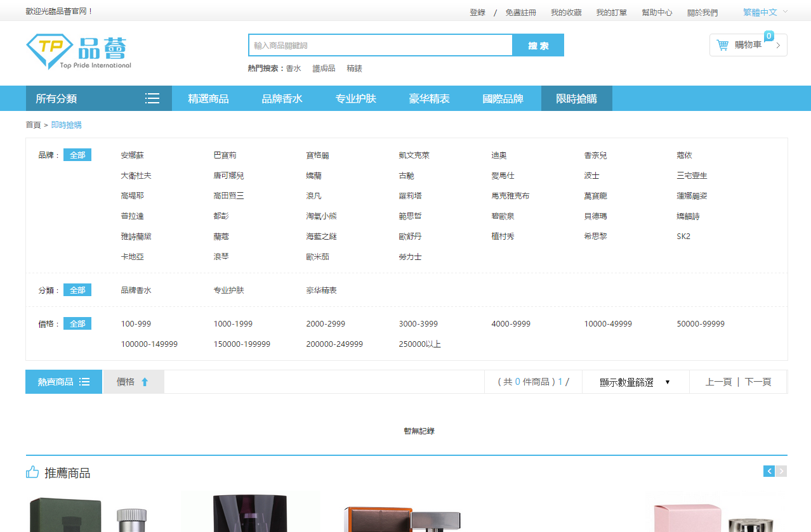
Task: Select the 限時搶購 navigation item
Action: tap(576, 98)
